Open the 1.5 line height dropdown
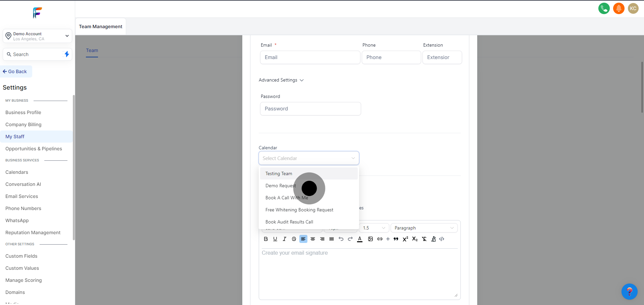Image resolution: width=644 pixels, height=305 pixels. tap(374, 228)
